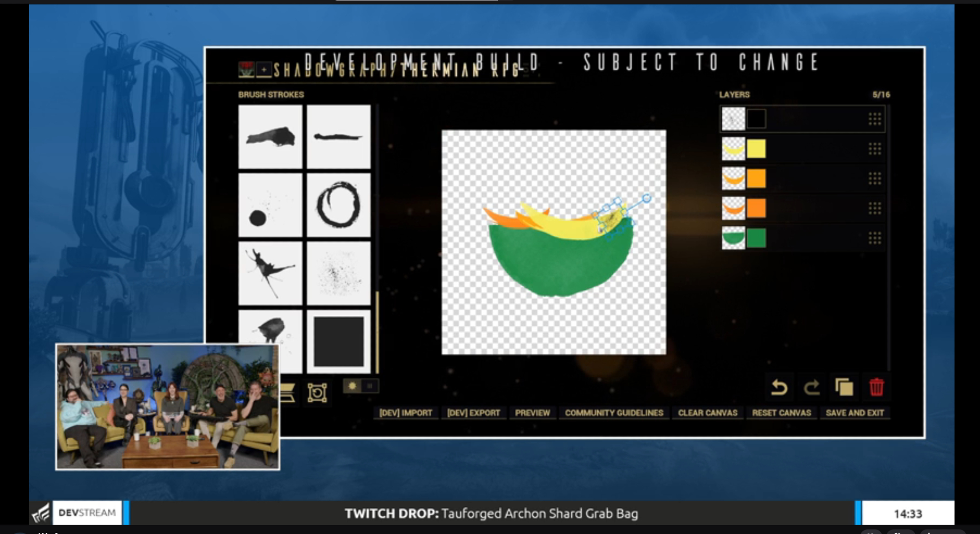Image resolution: width=980 pixels, height=534 pixels.
Task: Select the ring circle brush stroke
Action: pos(339,205)
